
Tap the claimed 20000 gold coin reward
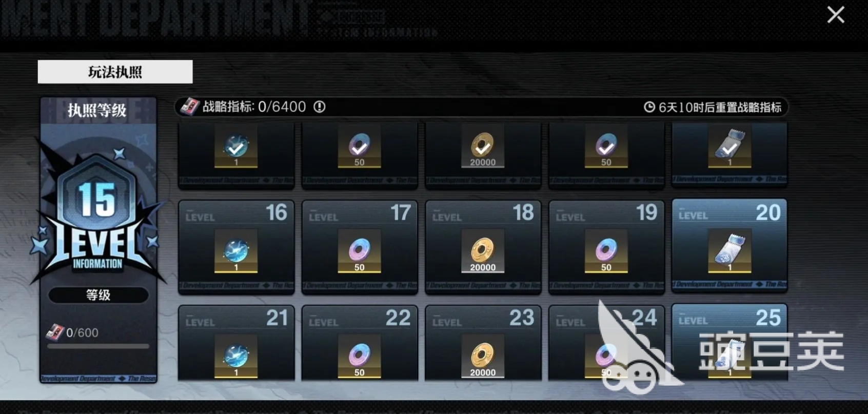[483, 146]
